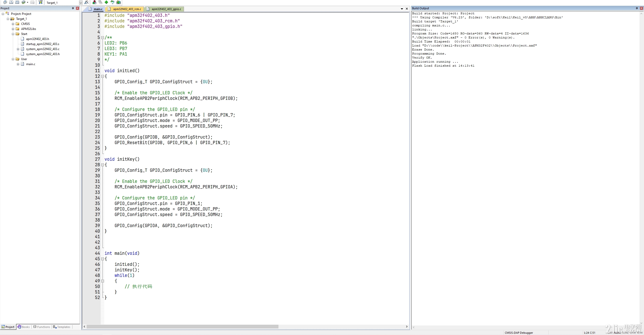Click the Batch Build toolbar icon
This screenshot has width=644, height=335.
pos(23,2)
